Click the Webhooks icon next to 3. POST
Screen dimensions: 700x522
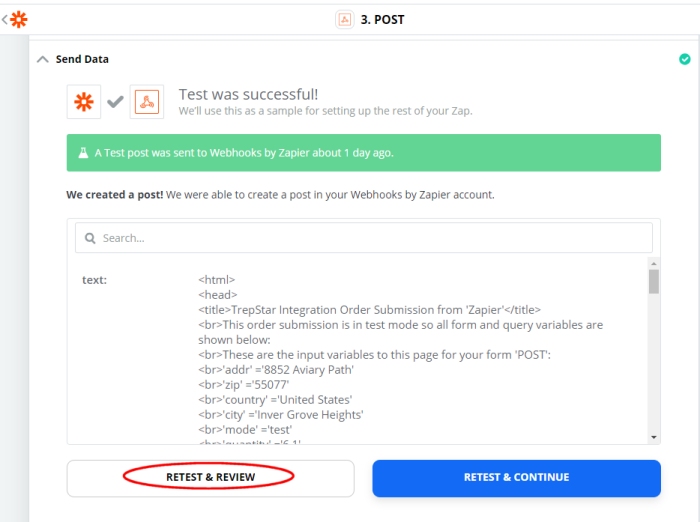[x=345, y=20]
